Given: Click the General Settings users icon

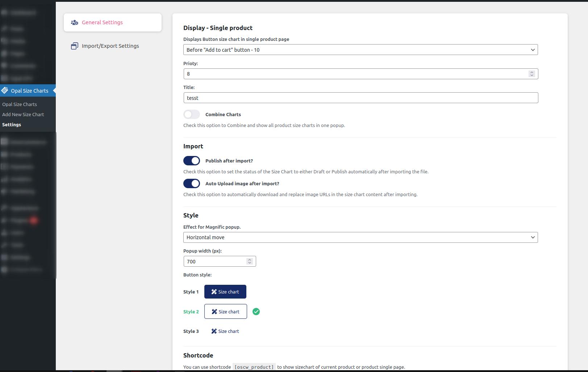Looking at the screenshot, I should [75, 22].
